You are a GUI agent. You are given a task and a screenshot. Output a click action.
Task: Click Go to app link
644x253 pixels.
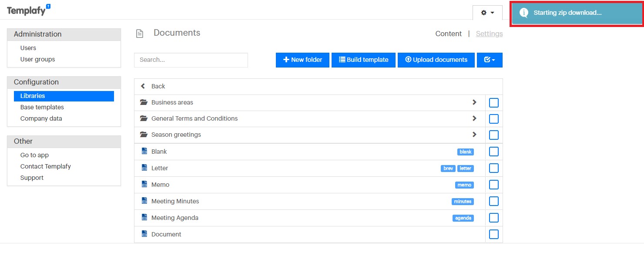(35, 155)
